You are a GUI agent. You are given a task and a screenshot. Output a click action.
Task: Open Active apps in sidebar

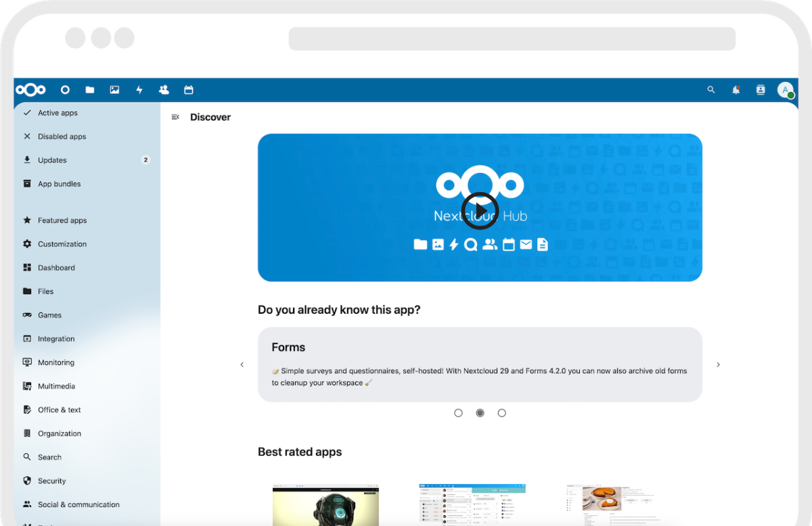coord(87,113)
